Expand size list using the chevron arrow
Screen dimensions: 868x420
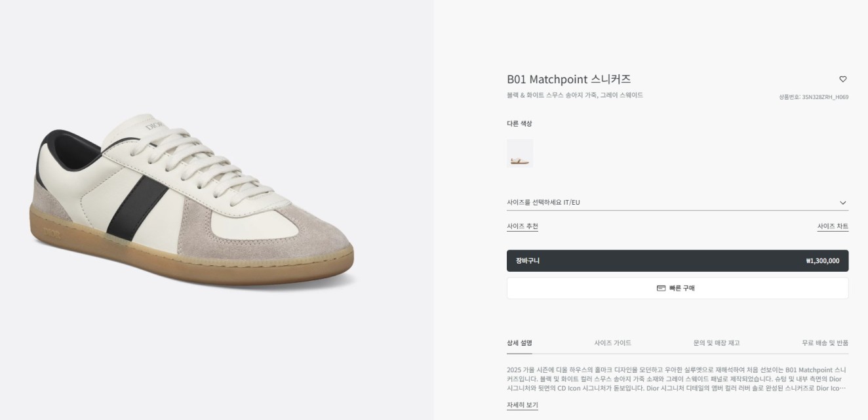(843, 203)
